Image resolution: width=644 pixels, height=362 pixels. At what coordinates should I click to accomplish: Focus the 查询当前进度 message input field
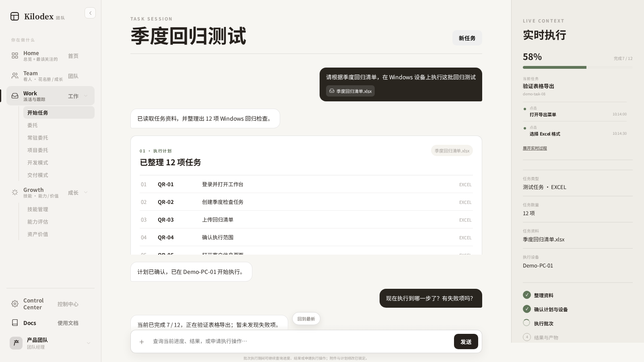(300, 341)
